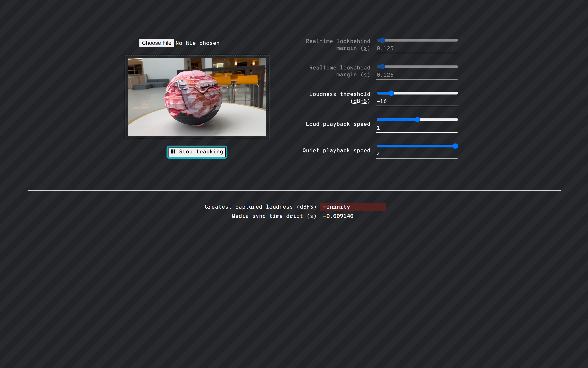The width and height of the screenshot is (588, 368).
Task: Click the 'Realtime lookahead margin (s)' label
Action: (x=340, y=71)
